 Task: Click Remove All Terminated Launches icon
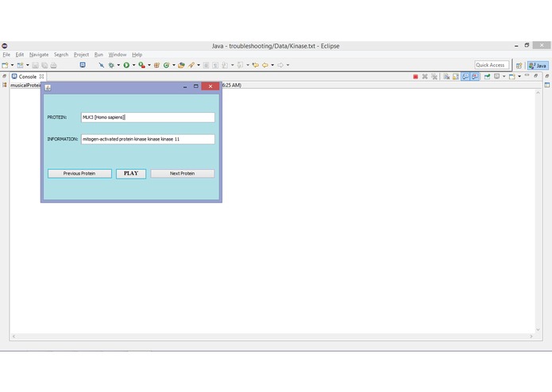[x=434, y=77]
